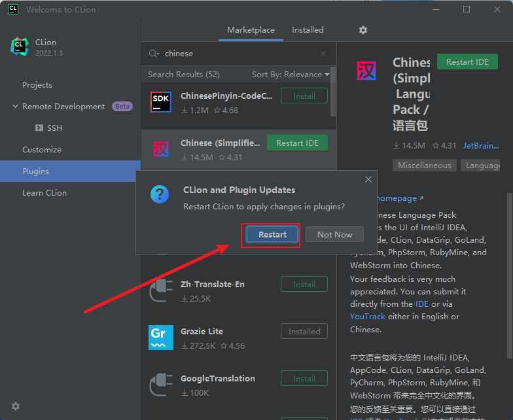The width and height of the screenshot is (513, 420).
Task: Click the Search Results (52) label
Action: (x=183, y=75)
